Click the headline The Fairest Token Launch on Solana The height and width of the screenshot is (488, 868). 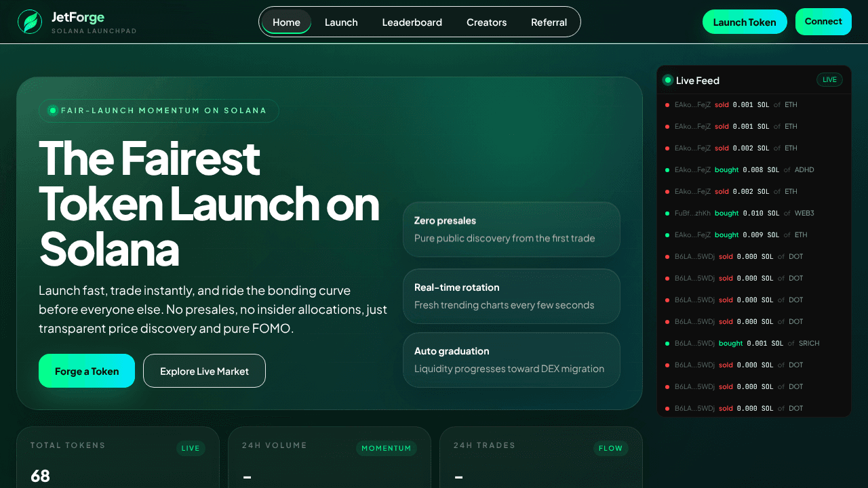click(210, 203)
